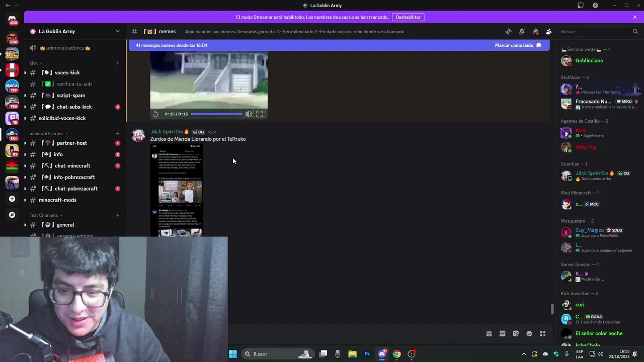Open La Goblin Army server dropdown
Image resolution: width=644 pixels, height=362 pixels.
tap(75, 31)
